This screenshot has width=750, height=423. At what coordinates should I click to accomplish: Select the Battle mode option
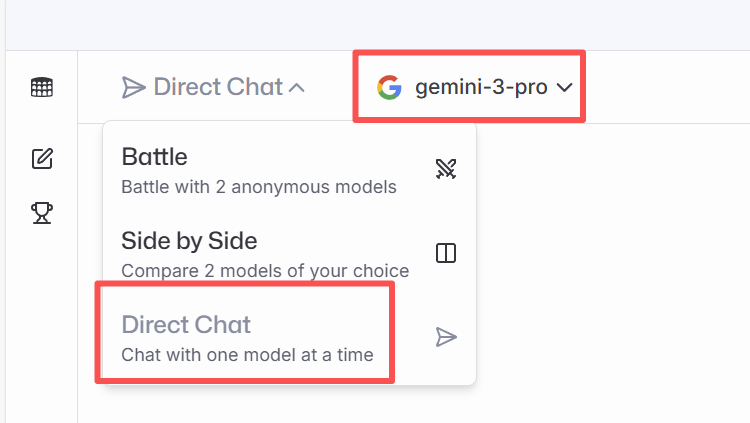pyautogui.click(x=155, y=157)
